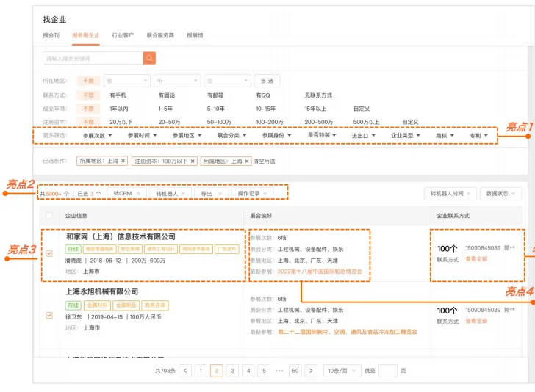Screen dimensions: 535x392
Task: Expand the 参展身份 filter dropdown
Action: coord(277,135)
